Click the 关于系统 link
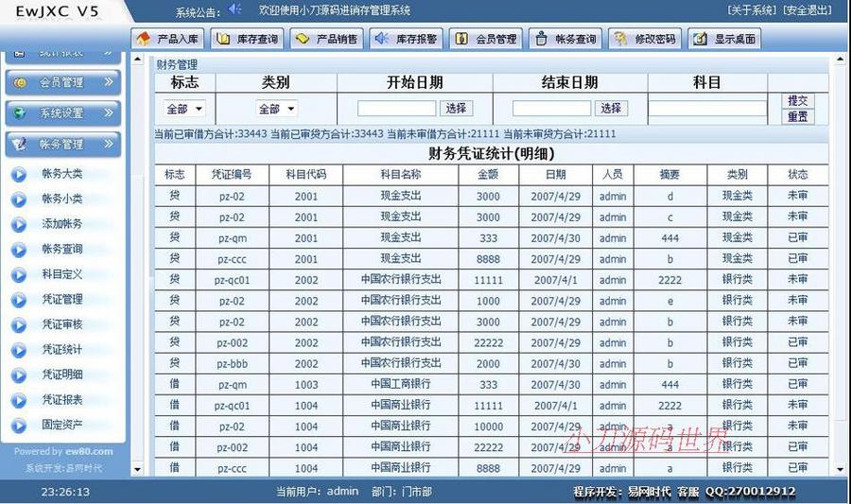The width and height of the screenshot is (851, 504). [752, 9]
